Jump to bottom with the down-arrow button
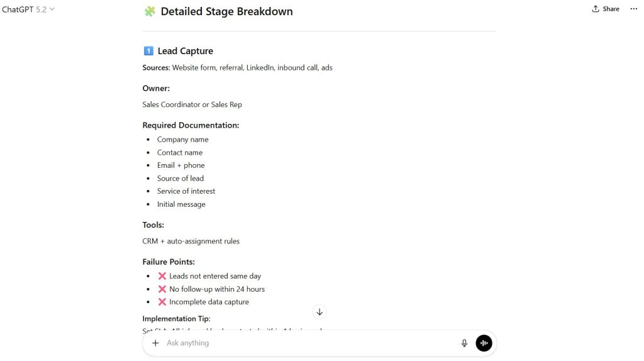644x361 pixels. [319, 312]
